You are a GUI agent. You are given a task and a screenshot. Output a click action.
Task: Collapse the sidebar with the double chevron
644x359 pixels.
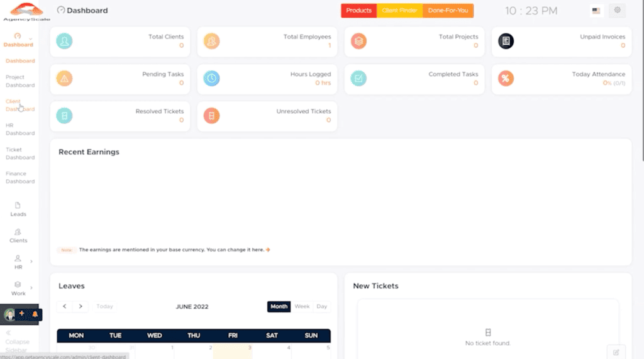[x=8, y=333]
